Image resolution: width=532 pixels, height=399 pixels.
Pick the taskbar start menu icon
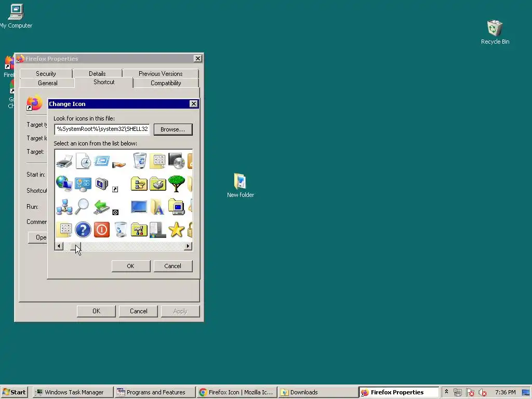pyautogui.click(x=158, y=230)
